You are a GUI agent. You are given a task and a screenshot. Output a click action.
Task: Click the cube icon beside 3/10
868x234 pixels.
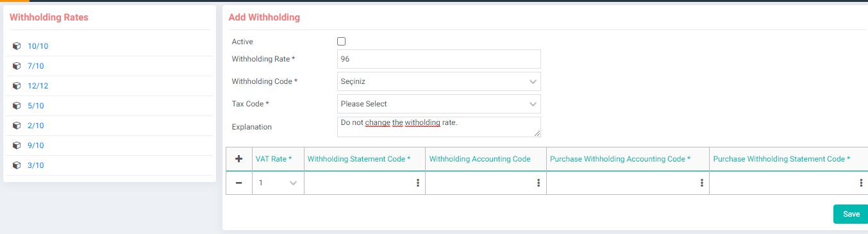(x=17, y=165)
